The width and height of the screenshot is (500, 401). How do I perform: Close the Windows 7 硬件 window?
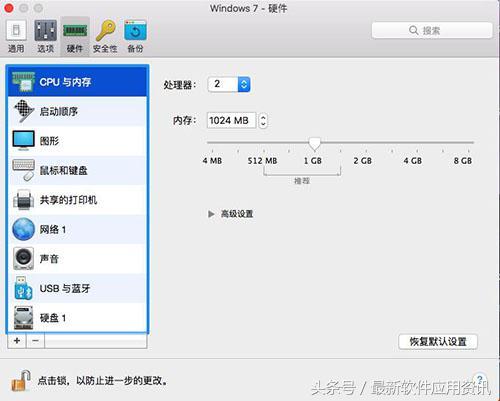pyautogui.click(x=8, y=8)
